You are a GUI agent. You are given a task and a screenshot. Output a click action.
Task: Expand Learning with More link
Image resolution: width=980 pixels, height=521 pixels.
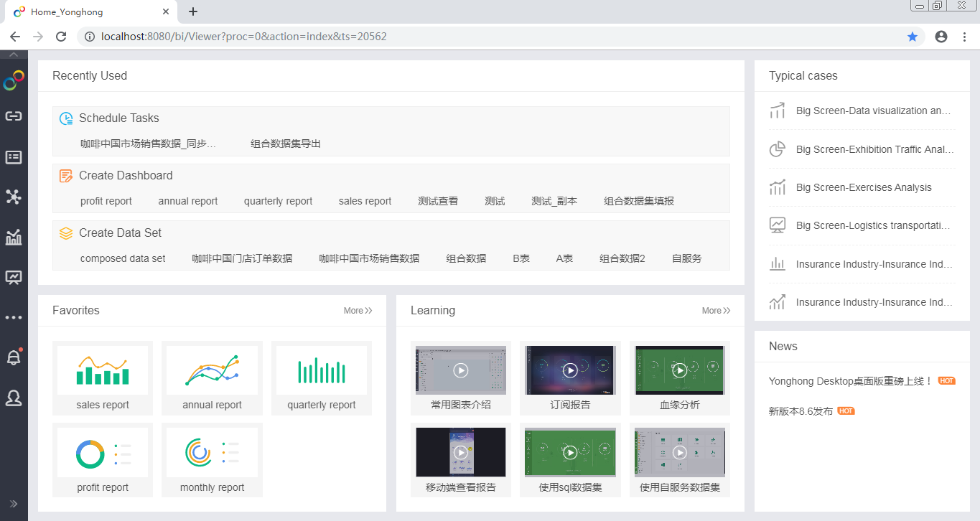(716, 311)
